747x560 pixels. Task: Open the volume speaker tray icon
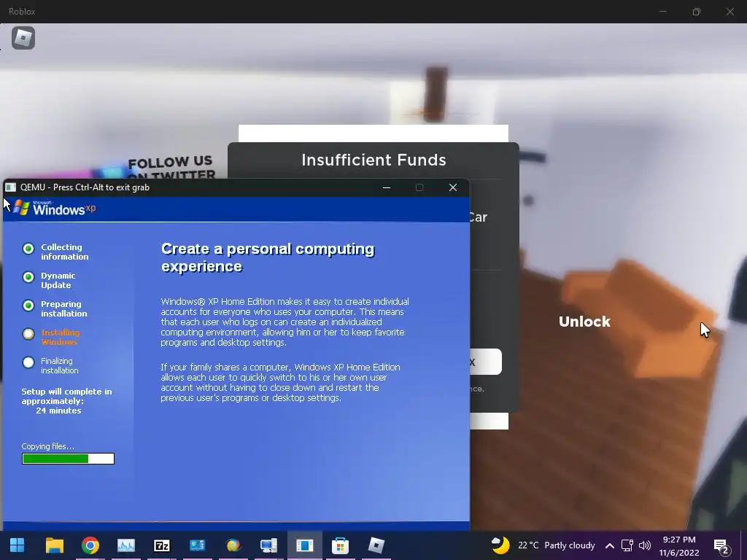[645, 545]
